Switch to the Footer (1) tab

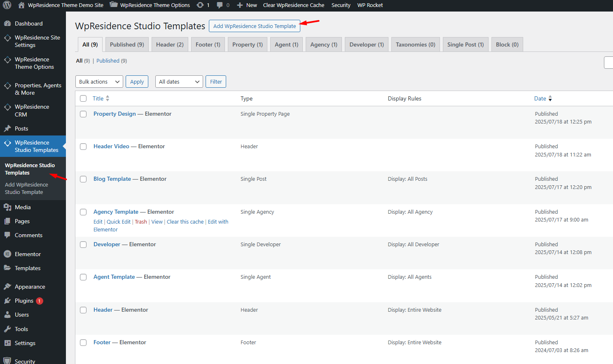coord(208,44)
